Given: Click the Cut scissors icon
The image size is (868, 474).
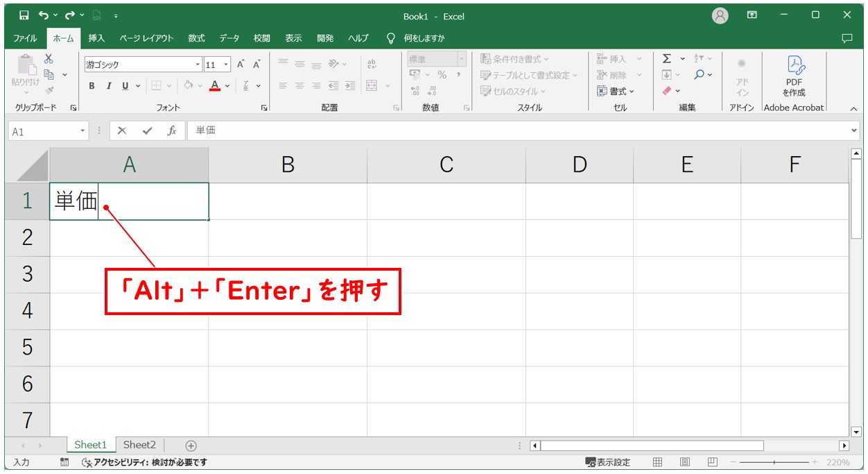Looking at the screenshot, I should pos(49,59).
